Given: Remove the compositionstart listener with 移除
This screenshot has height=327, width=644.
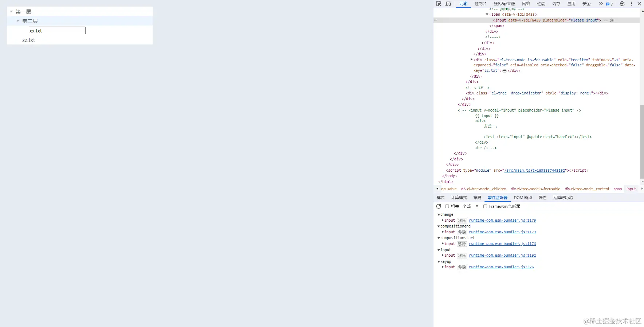Looking at the screenshot, I should [462, 244].
